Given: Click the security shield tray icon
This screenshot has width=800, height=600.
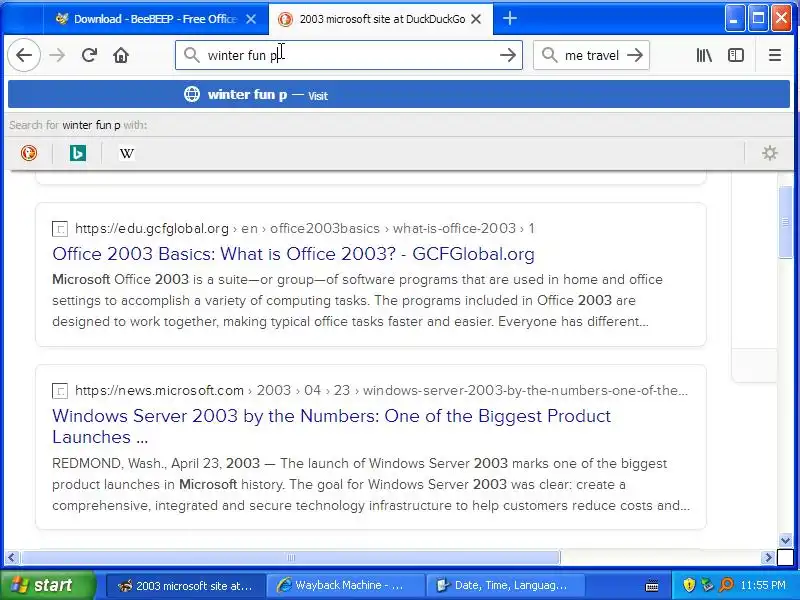Looking at the screenshot, I should (688, 585).
